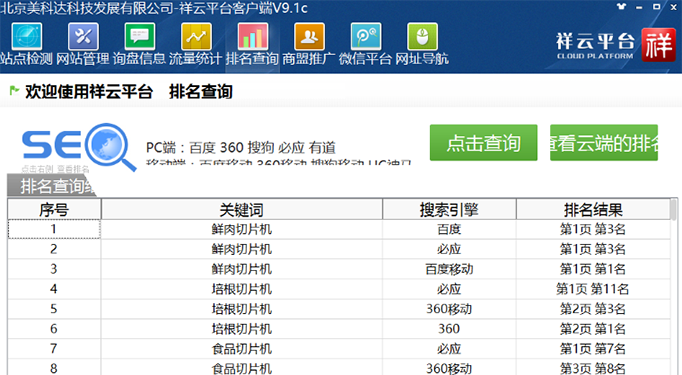
Task: Click the 序号 column header
Action: tap(54, 210)
